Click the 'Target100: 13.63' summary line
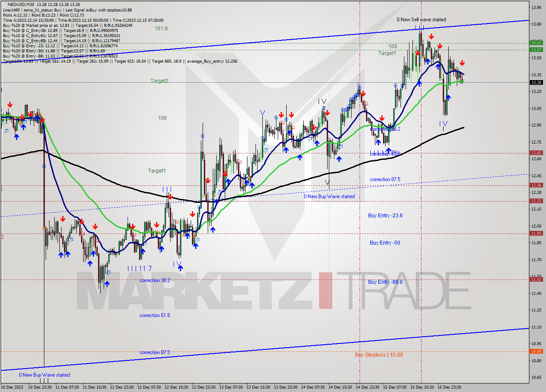This screenshot has width=546, height=392. coord(120,61)
